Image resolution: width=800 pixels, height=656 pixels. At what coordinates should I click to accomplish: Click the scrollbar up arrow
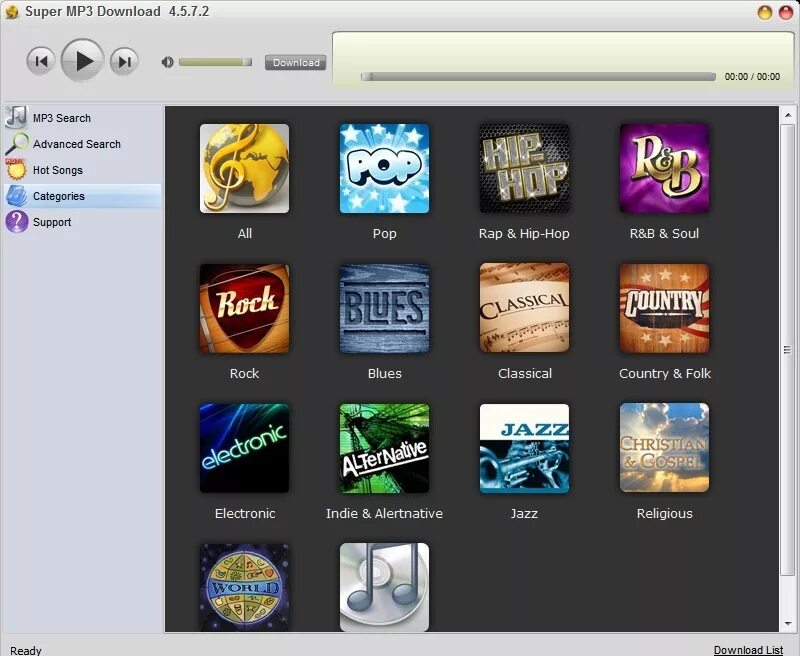click(x=788, y=115)
